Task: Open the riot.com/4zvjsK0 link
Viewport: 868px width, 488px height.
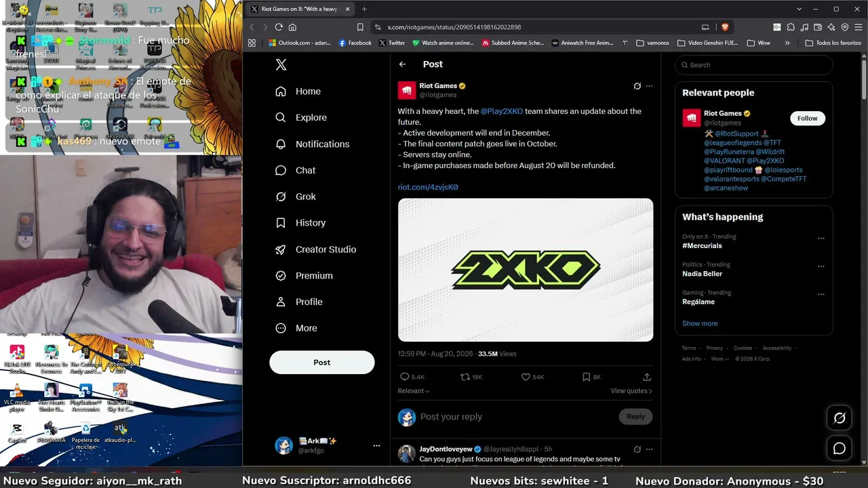Action: (428, 187)
